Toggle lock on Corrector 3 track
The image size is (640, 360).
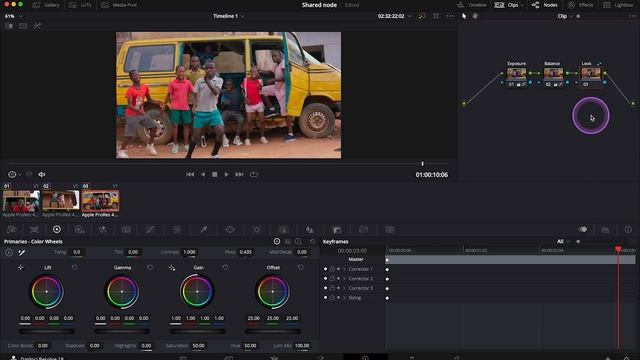click(x=332, y=288)
